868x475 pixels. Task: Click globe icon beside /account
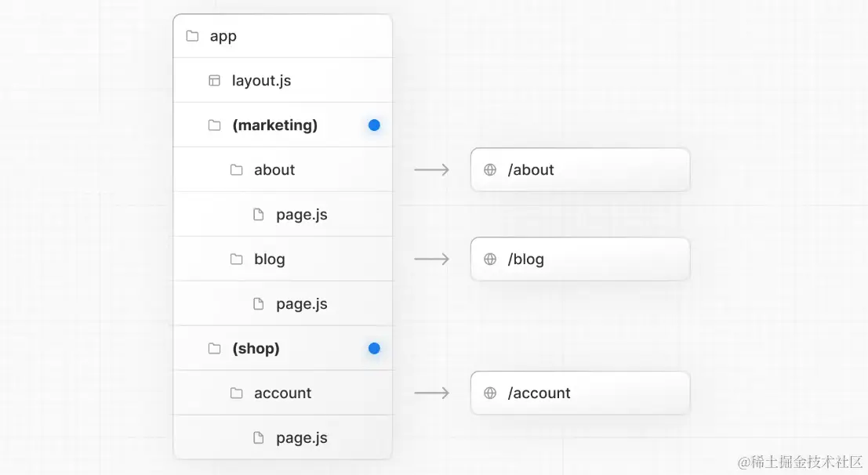(490, 393)
